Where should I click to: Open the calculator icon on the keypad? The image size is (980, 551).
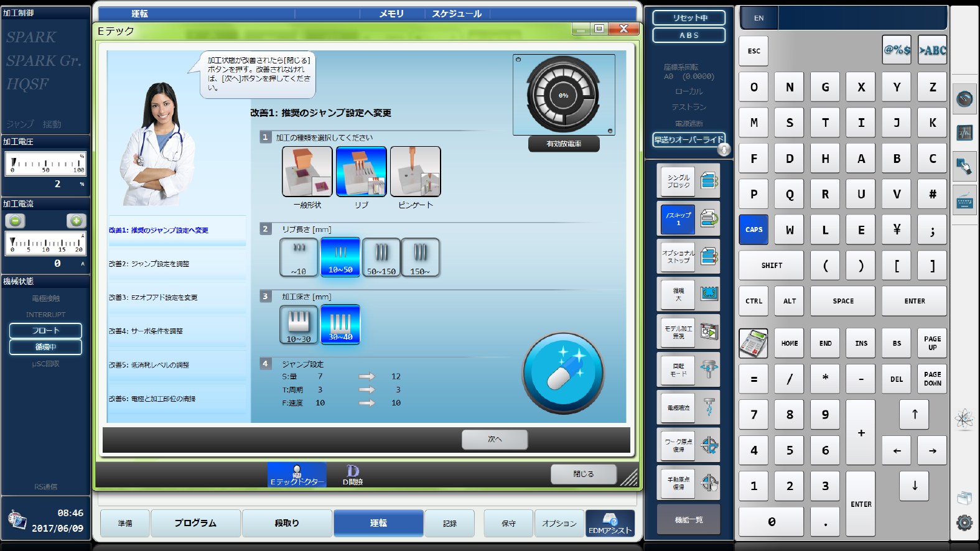(753, 343)
